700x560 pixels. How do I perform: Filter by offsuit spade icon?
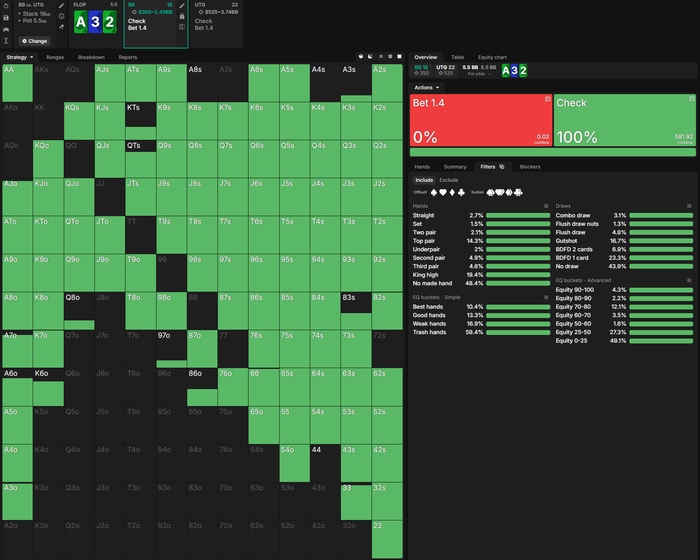tap(433, 192)
